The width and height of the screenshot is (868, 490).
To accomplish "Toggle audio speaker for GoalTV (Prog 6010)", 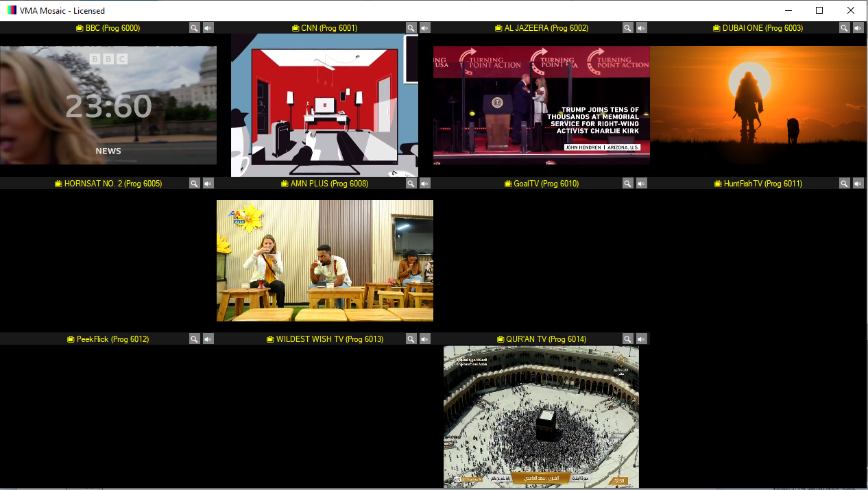I will 642,184.
